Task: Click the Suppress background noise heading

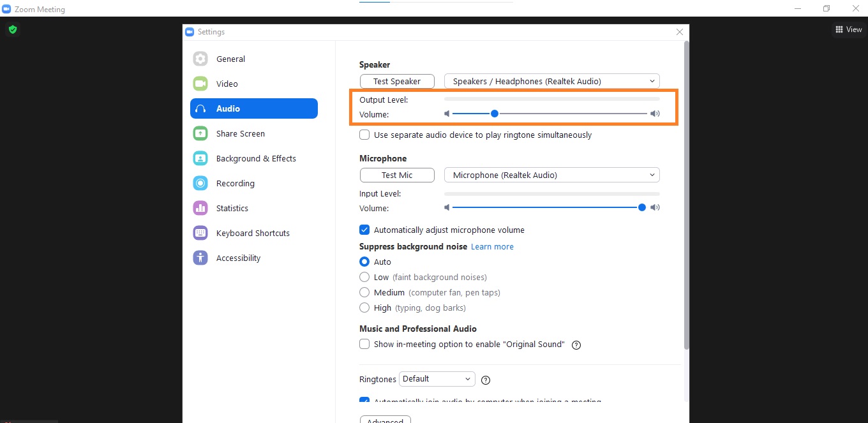Action: click(x=413, y=246)
